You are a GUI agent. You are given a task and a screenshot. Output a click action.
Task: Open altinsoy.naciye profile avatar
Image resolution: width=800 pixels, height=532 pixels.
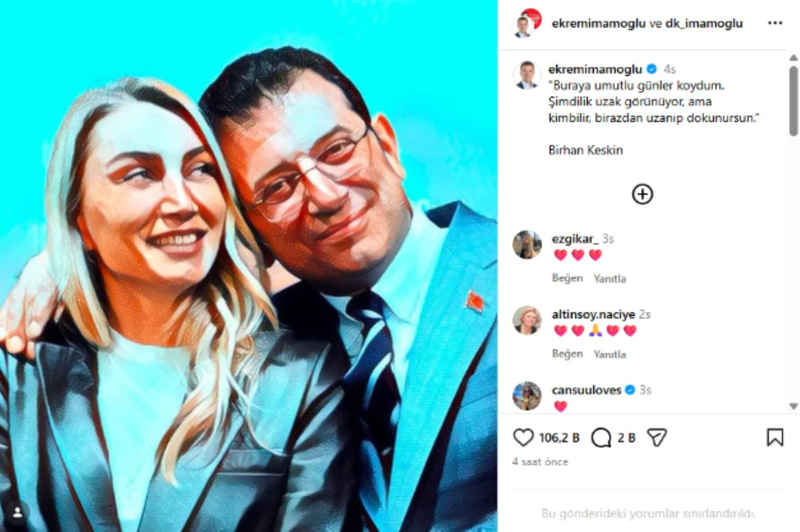pos(527,320)
